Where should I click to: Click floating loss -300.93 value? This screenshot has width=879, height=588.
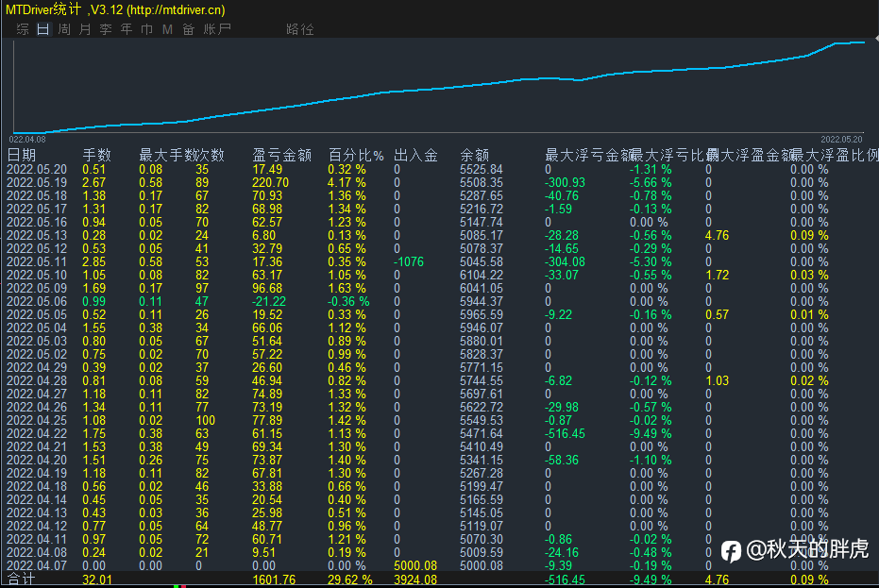pyautogui.click(x=565, y=183)
